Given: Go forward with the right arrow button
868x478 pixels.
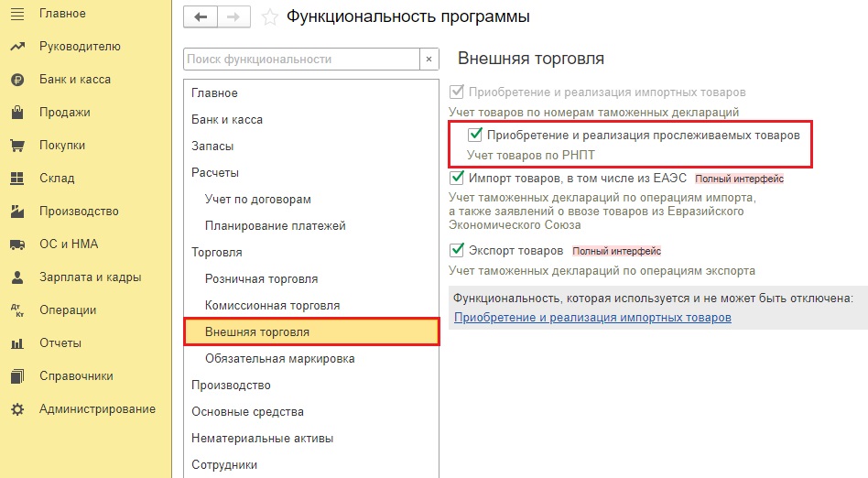Looking at the screenshot, I should (x=233, y=17).
